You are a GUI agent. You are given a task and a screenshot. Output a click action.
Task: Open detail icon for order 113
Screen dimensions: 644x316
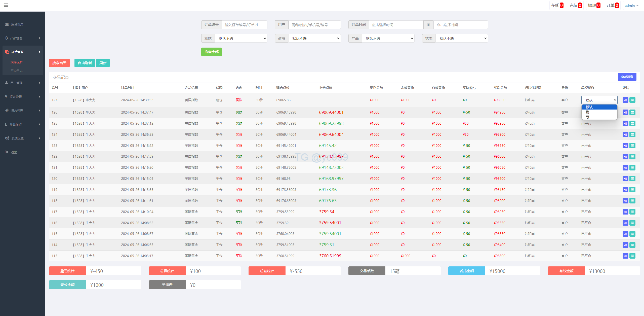click(x=632, y=256)
